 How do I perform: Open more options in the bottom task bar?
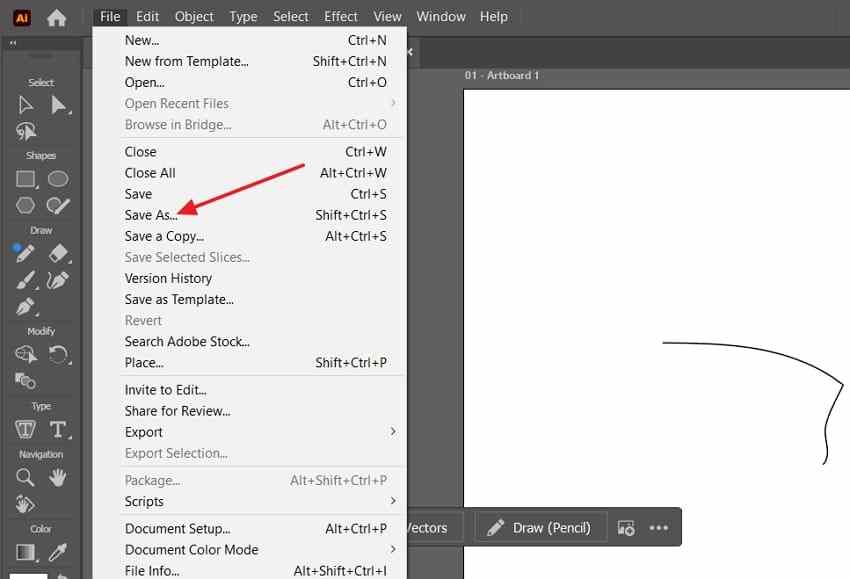[659, 528]
